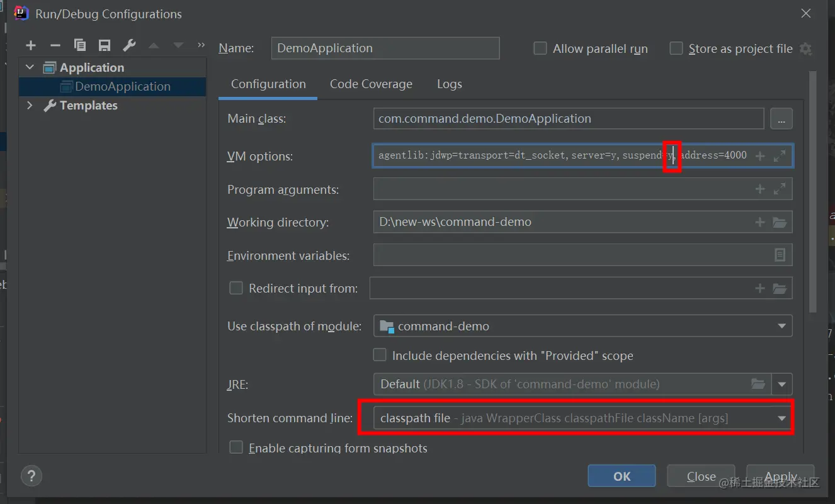835x504 pixels.
Task: Open the help question mark button
Action: point(31,475)
